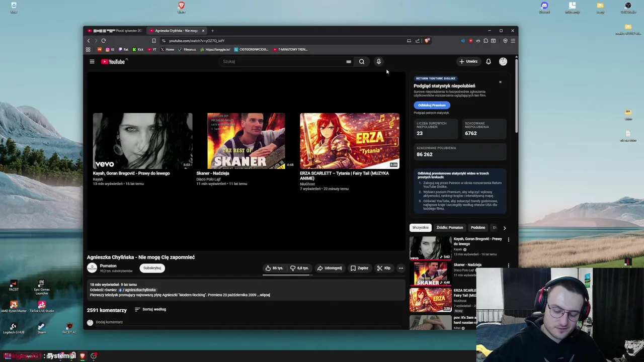The height and width of the screenshot is (362, 644).
Task: Open the FACEIT AC desktop shortcut
Action: [x=69, y=328]
